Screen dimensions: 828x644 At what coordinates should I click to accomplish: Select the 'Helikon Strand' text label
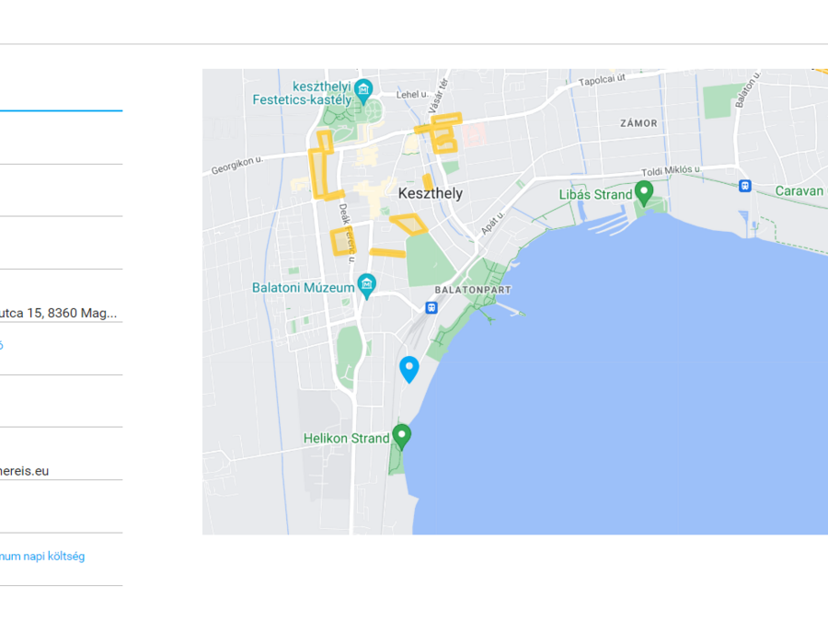tap(347, 438)
